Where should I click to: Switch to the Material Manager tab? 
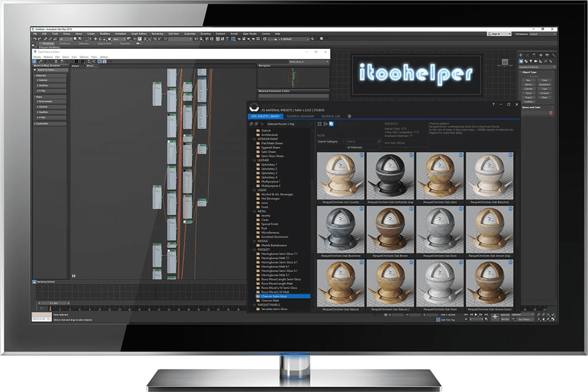300,116
